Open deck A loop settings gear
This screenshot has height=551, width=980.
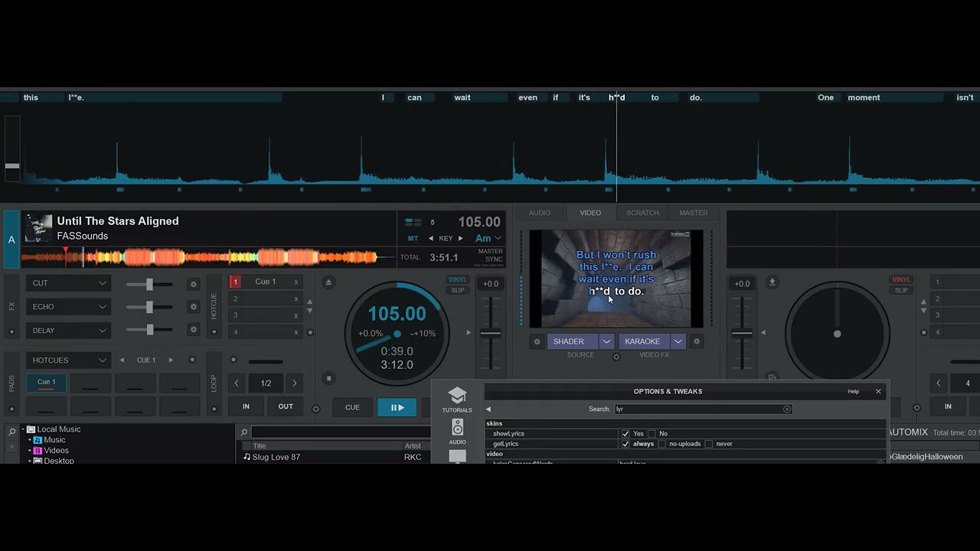(315, 409)
